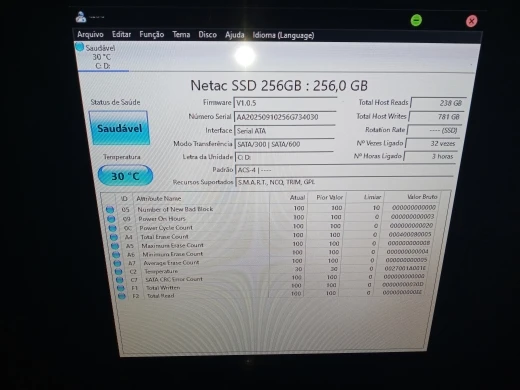The image size is (520, 390).
Task: Click the status icon for Number of New Bad Block
Action: pyautogui.click(x=110, y=210)
